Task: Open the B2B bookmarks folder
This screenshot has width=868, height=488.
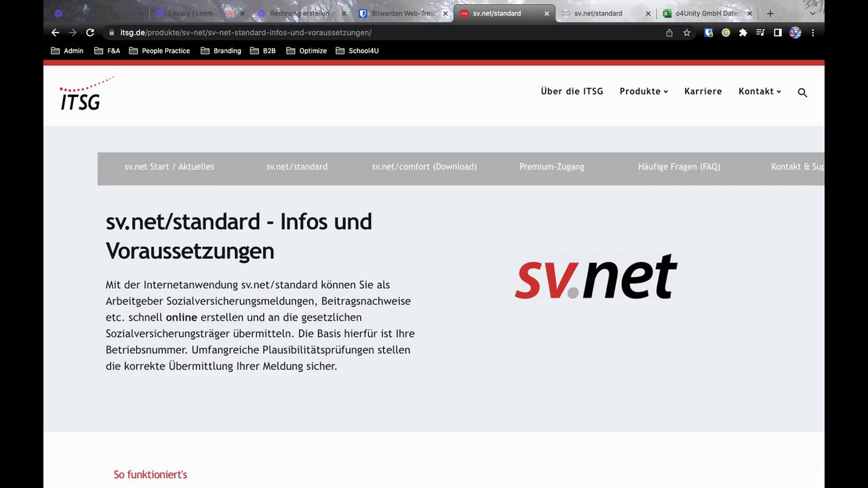Action: 263,51
